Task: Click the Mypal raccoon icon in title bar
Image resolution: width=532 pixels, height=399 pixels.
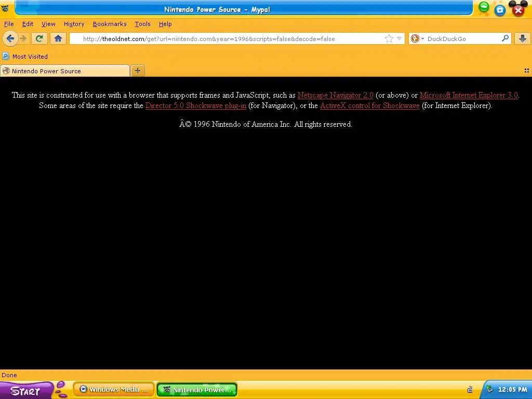Action: (5, 9)
